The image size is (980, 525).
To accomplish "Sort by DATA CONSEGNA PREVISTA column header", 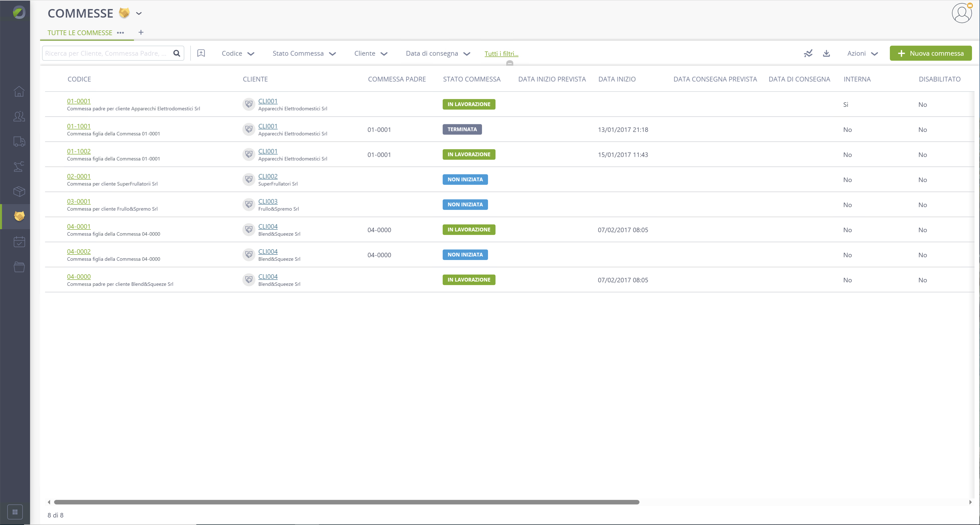I will pos(715,79).
